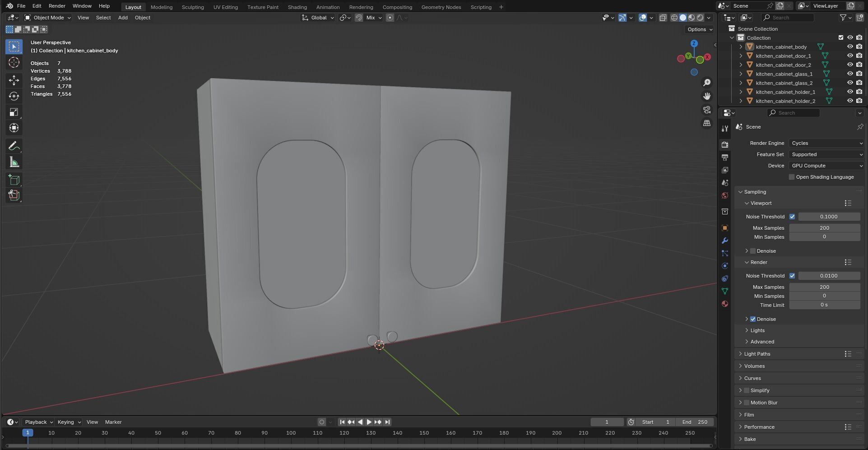Open the Playback popover
Screen dimensions: 868x450
point(38,422)
